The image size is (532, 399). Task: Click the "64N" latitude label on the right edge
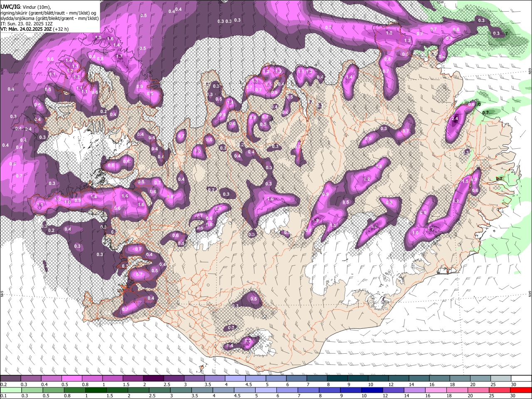530,294
